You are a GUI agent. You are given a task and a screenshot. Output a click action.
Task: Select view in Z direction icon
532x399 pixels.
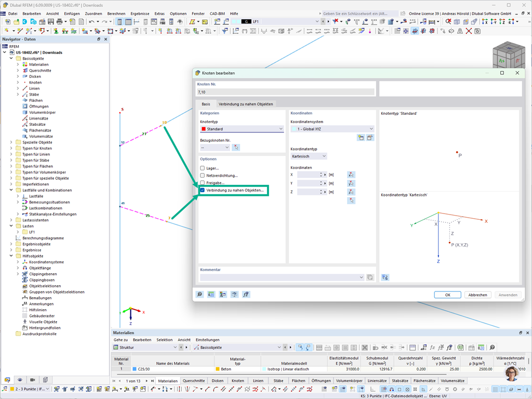[x=502, y=22]
